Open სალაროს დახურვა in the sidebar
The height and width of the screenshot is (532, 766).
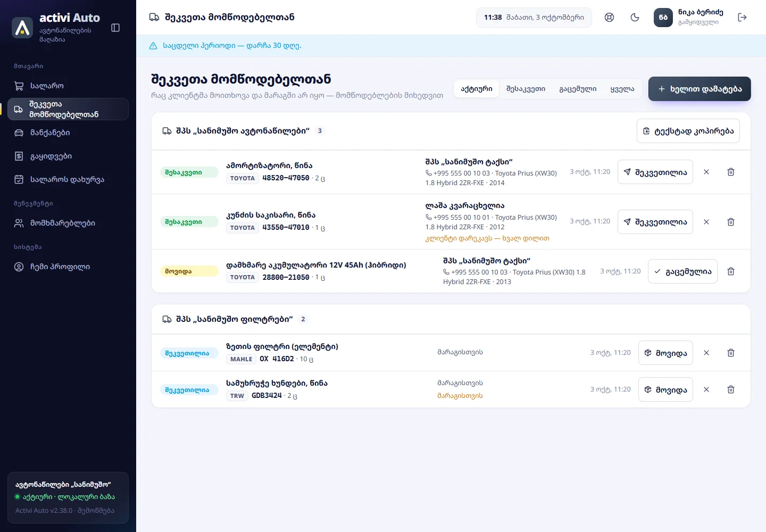coord(68,179)
